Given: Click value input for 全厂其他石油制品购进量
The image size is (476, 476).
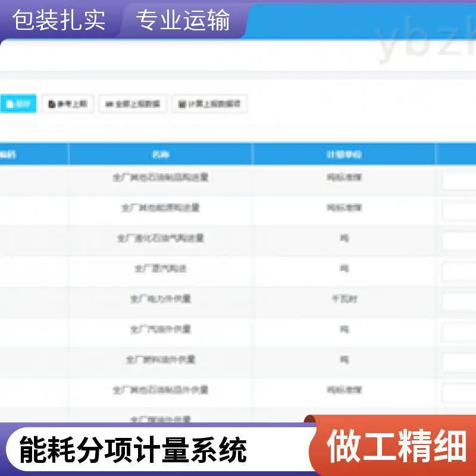Looking at the screenshot, I should click(x=459, y=181).
